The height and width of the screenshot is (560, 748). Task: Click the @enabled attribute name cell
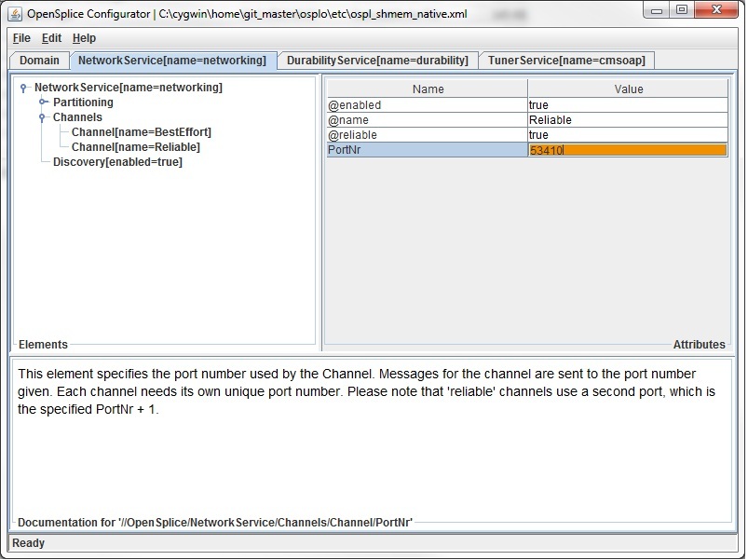[428, 105]
